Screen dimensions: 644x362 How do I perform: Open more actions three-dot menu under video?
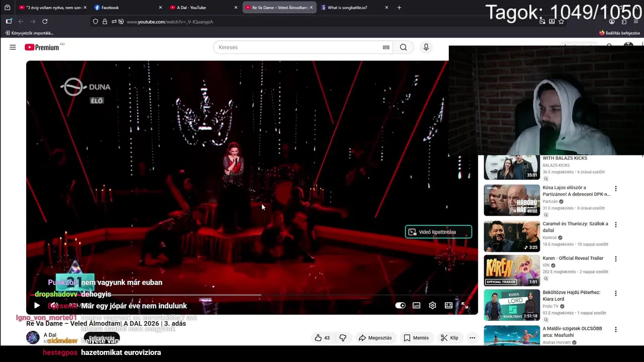click(x=472, y=338)
